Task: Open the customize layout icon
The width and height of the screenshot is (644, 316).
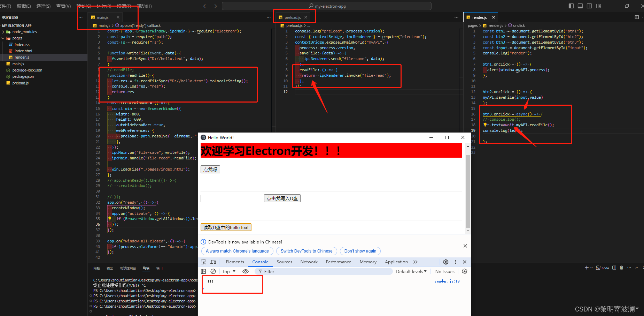Action: click(x=598, y=6)
